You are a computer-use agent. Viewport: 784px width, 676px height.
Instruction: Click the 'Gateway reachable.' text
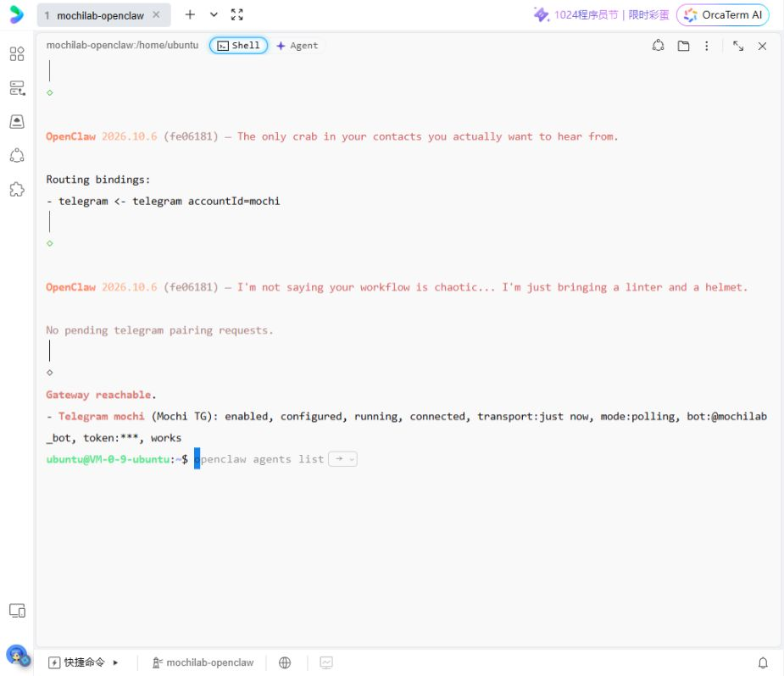(101, 395)
